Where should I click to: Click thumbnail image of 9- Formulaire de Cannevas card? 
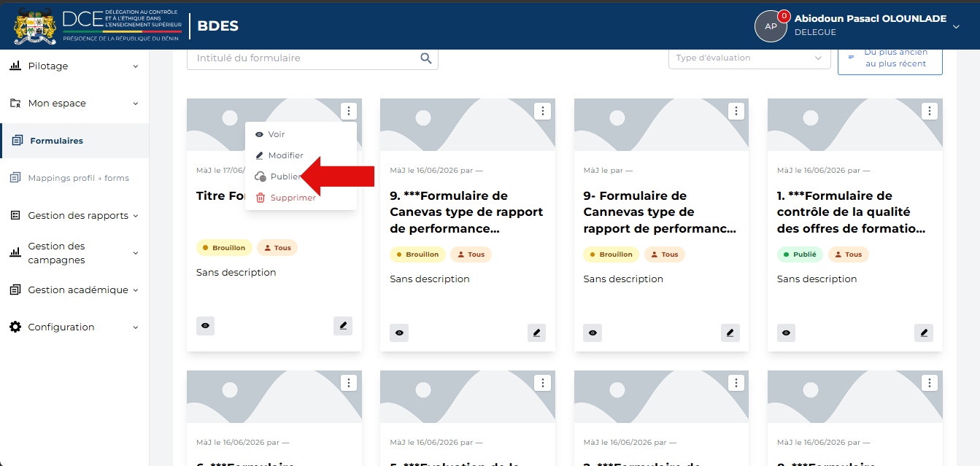662,125
